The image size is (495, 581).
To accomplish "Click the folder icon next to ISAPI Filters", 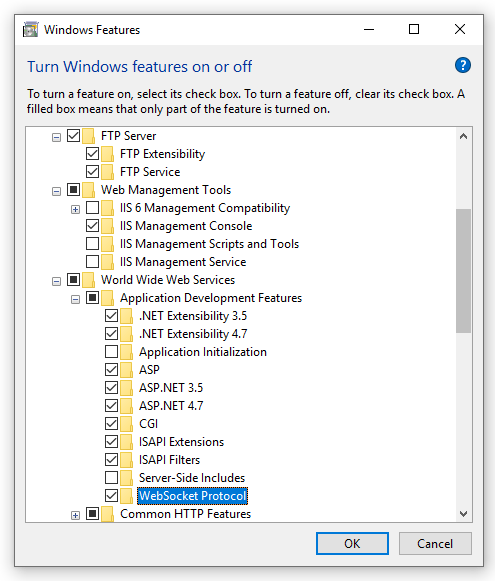I will point(126,460).
